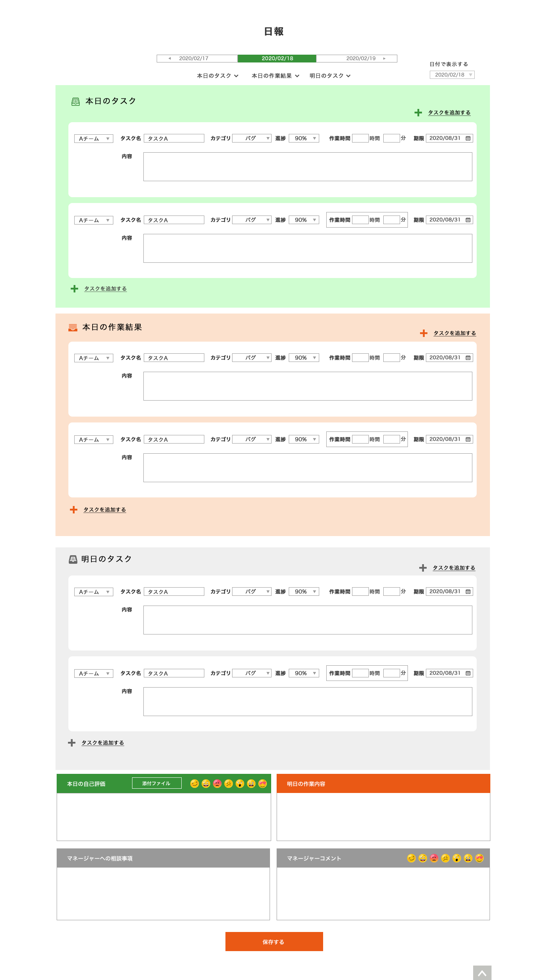Click orange plus icon at top of 本日の作業結果

pyautogui.click(x=424, y=333)
